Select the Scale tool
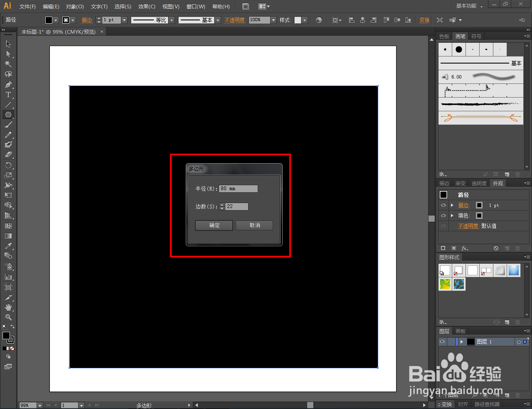This screenshot has height=409, width=532. coord(8,175)
